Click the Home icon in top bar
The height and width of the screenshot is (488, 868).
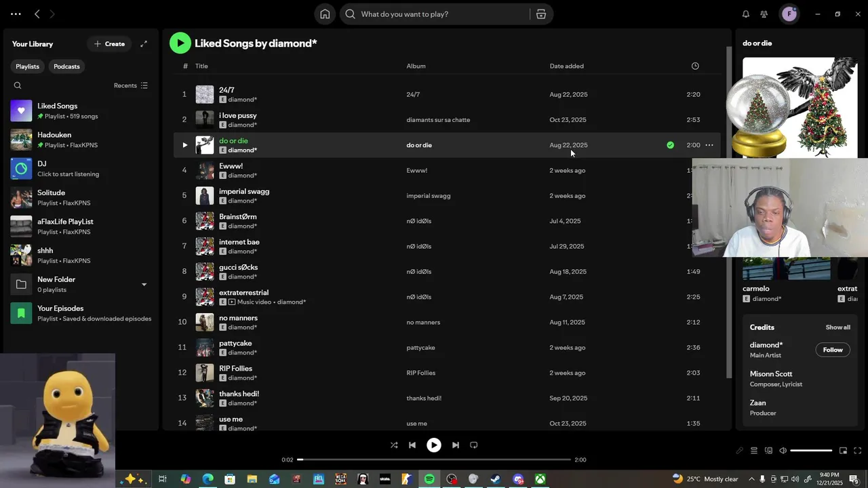click(x=325, y=14)
